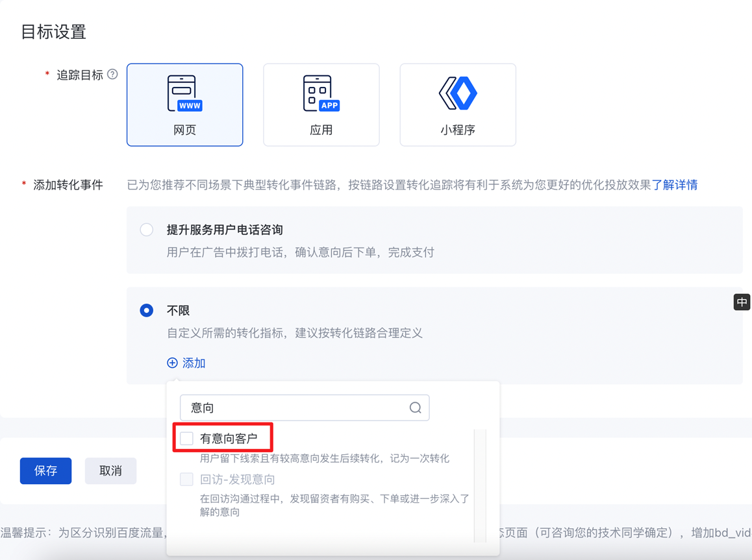
Task: Check the 回访-发现意向 checkbox
Action: [x=187, y=480]
